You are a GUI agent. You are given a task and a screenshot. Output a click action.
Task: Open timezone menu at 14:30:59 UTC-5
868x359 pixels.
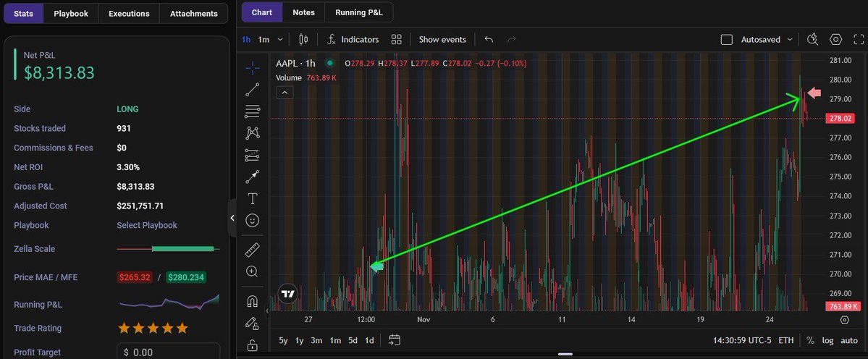point(742,341)
